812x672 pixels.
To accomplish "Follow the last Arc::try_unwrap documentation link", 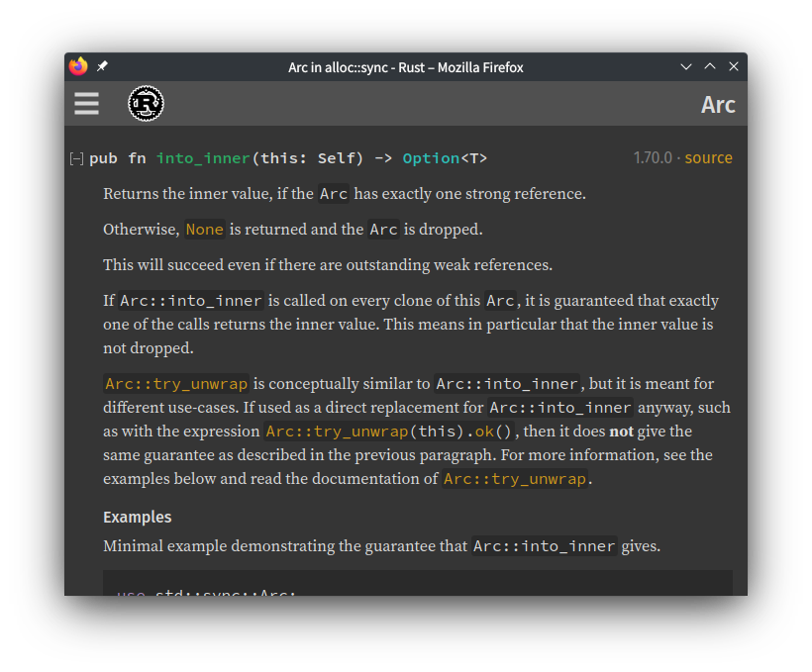I will pos(515,479).
